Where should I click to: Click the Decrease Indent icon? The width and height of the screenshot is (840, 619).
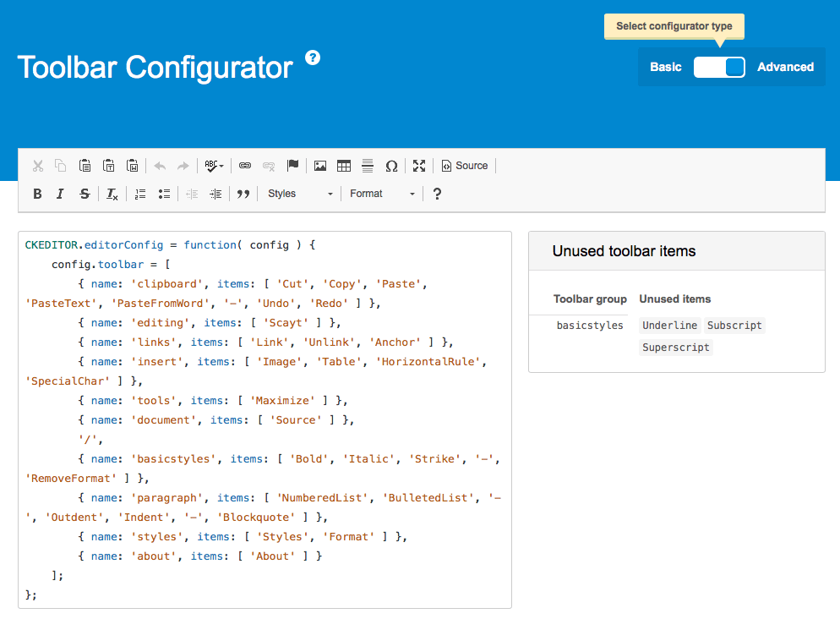click(192, 194)
